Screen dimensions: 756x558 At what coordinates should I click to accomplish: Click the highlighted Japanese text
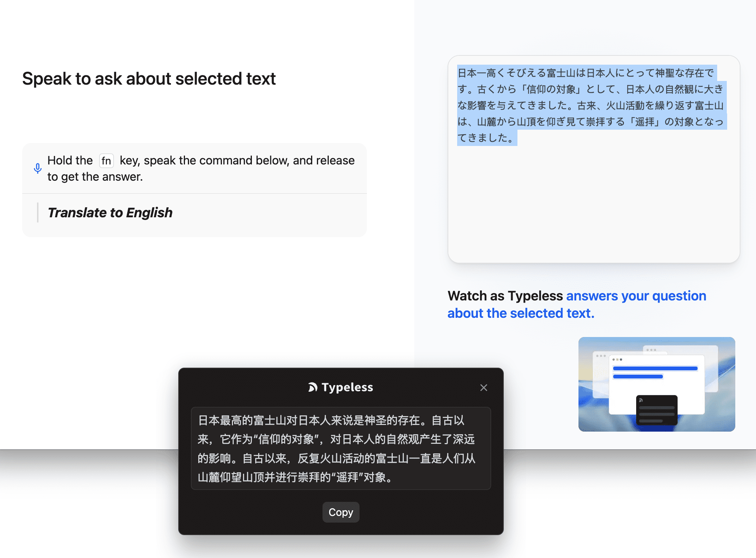[590, 105]
